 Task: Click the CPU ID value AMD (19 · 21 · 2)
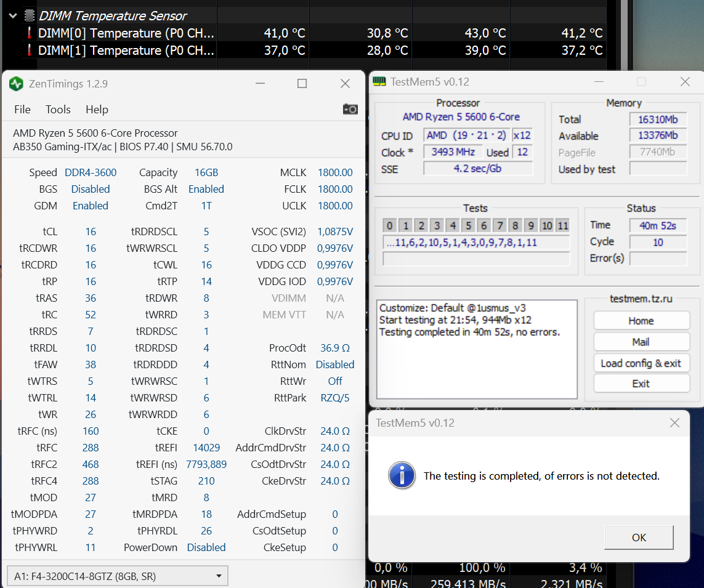point(466,135)
